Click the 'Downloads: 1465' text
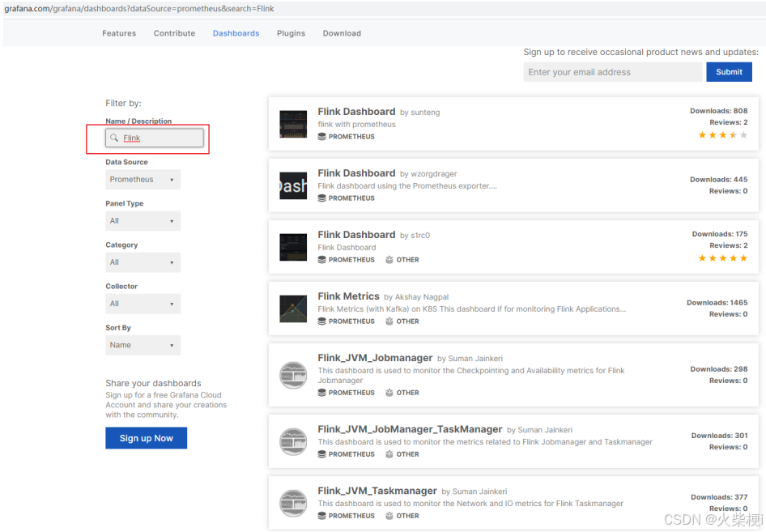 [x=717, y=302]
